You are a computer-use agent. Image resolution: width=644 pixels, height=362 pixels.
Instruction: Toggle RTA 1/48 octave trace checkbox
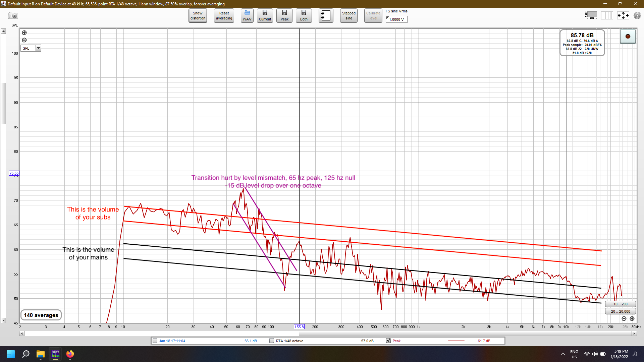(x=272, y=341)
